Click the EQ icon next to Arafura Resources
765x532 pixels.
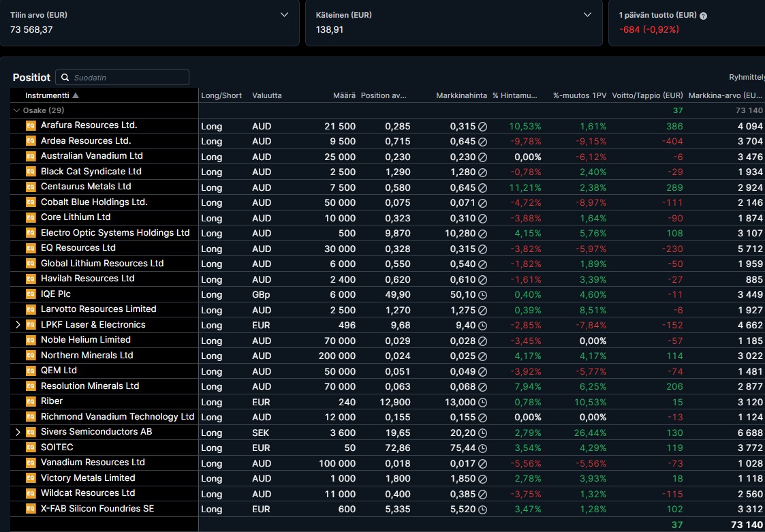[31, 125]
